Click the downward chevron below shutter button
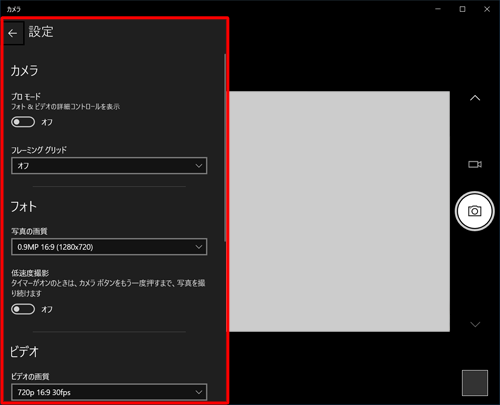Image resolution: width=500 pixels, height=405 pixels. pos(475,324)
